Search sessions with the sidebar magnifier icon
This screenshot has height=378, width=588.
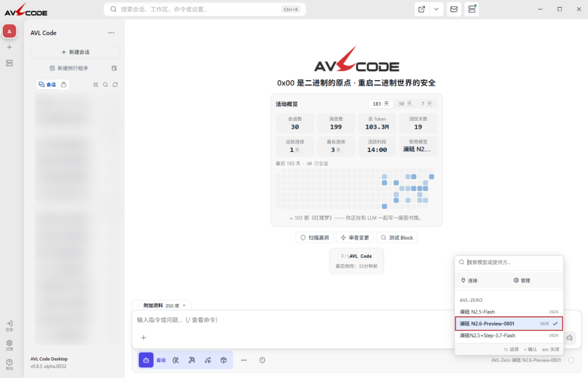coord(106,84)
